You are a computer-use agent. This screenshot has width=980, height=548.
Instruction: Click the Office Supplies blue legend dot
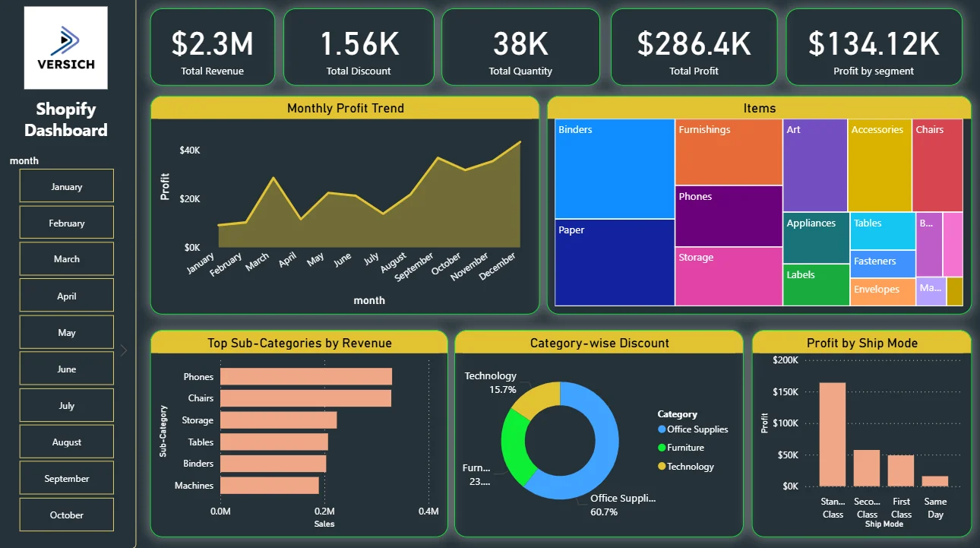pyautogui.click(x=662, y=429)
